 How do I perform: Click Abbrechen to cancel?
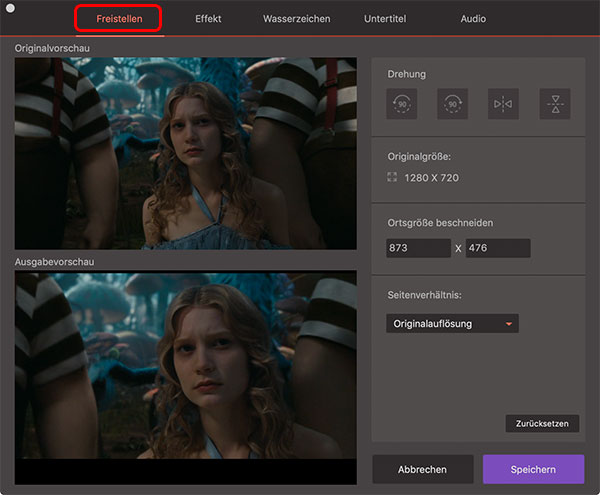(422, 469)
